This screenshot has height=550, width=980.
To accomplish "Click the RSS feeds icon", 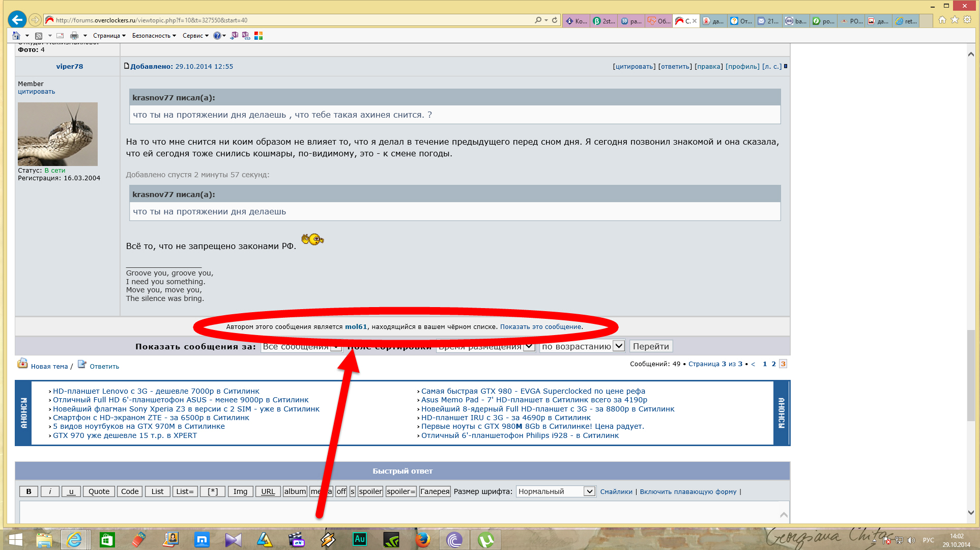I will click(39, 36).
